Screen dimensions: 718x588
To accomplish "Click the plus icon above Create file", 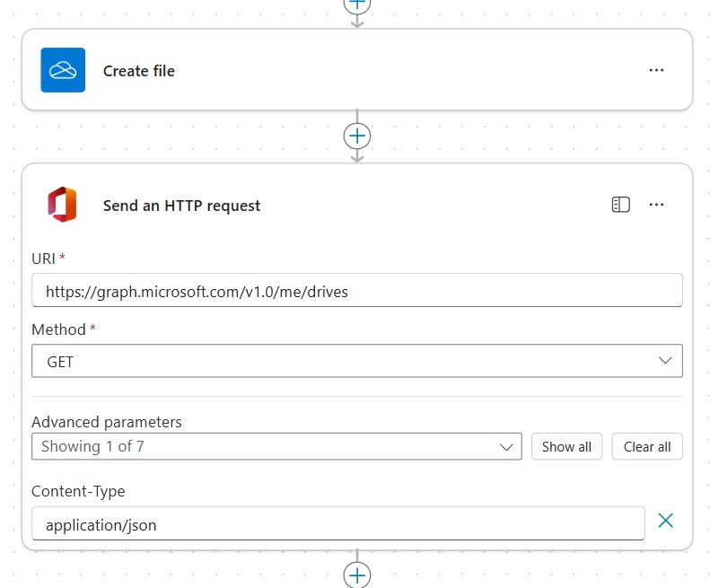I will tap(357, 4).
